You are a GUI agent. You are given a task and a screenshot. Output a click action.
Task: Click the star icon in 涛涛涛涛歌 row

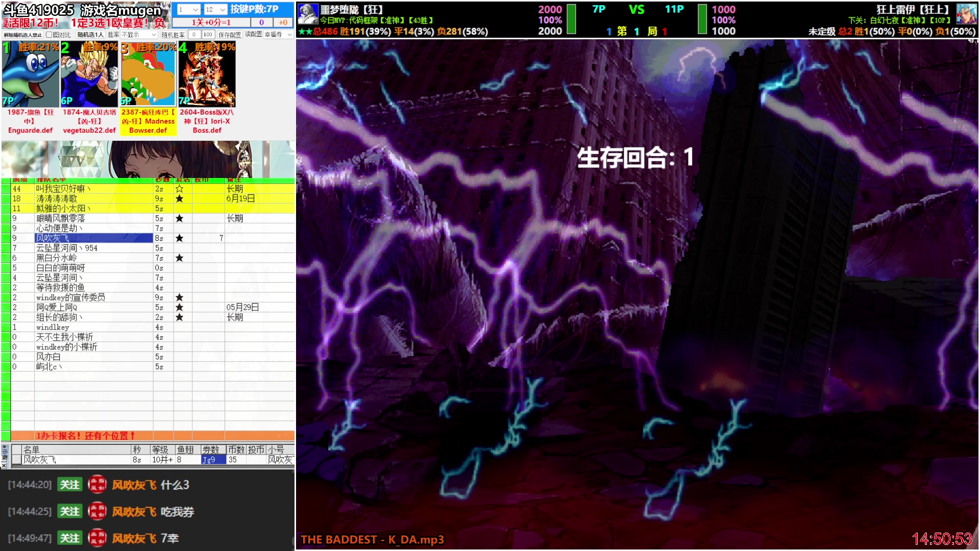click(x=179, y=198)
